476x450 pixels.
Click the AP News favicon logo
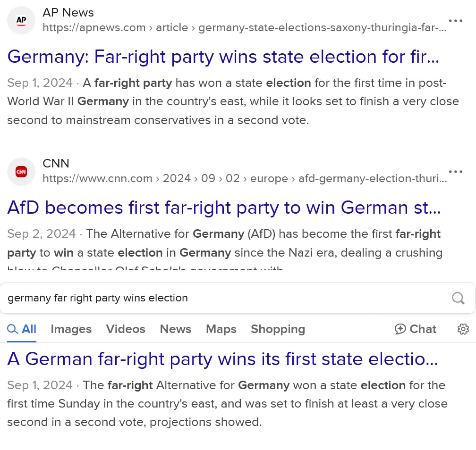click(x=21, y=20)
